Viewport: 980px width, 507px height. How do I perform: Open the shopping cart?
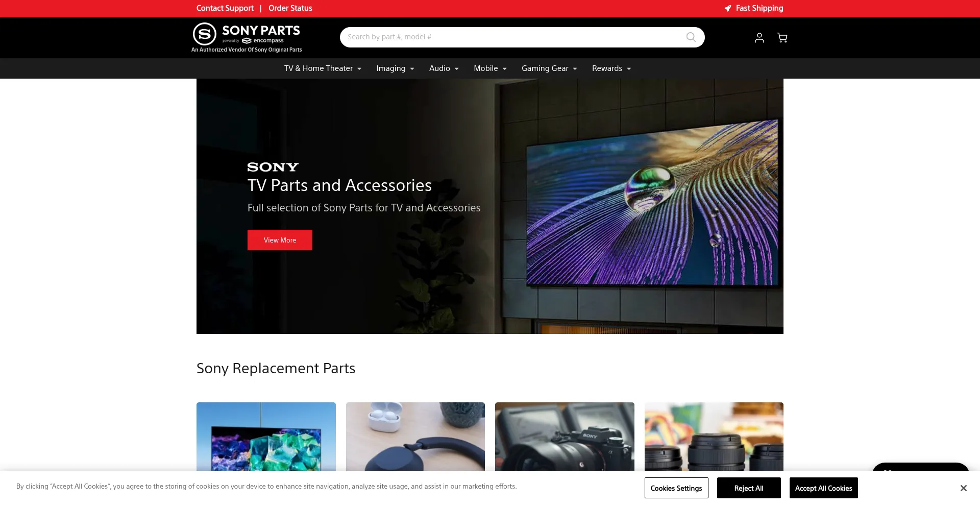point(782,37)
